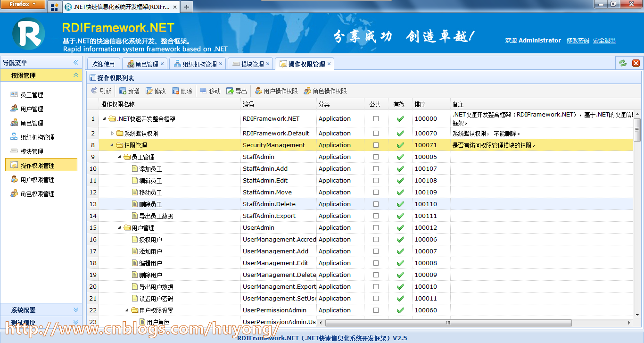This screenshot has width=644, height=343.
Task: Toggle 公共 checkbox for SecurityManagement row
Action: pyautogui.click(x=376, y=145)
